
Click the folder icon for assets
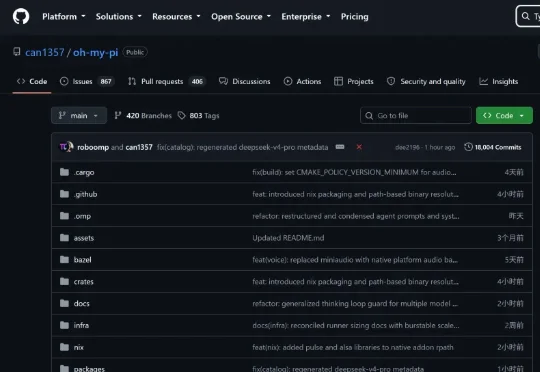(x=64, y=238)
